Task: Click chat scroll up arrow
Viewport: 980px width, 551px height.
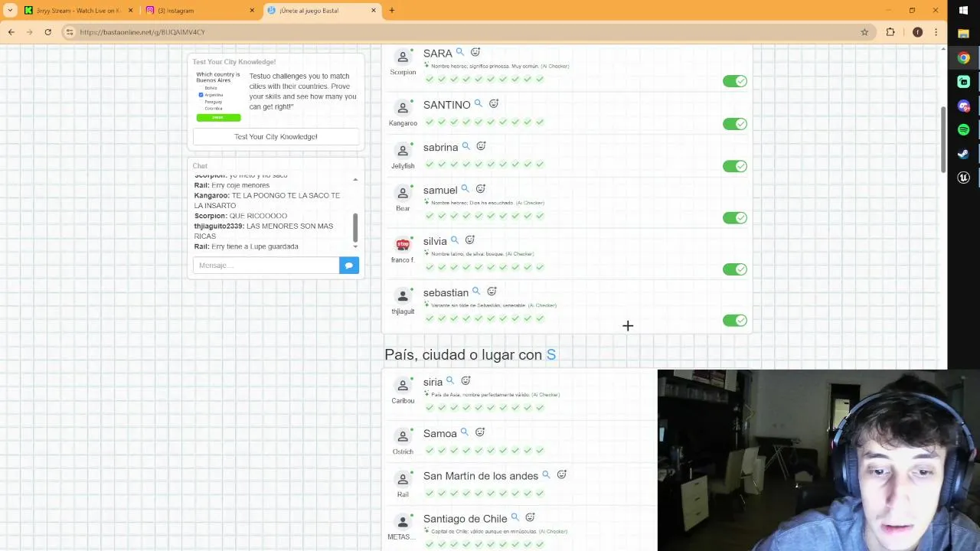Action: pyautogui.click(x=355, y=180)
